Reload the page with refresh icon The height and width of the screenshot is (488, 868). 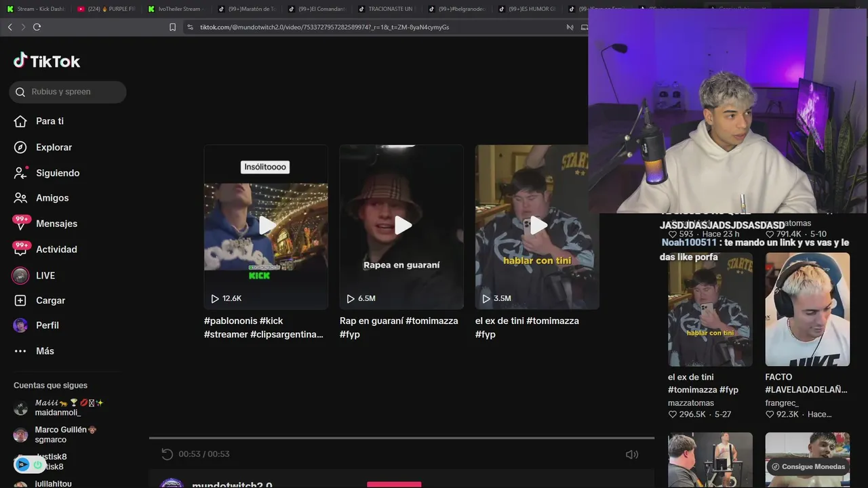coord(37,27)
